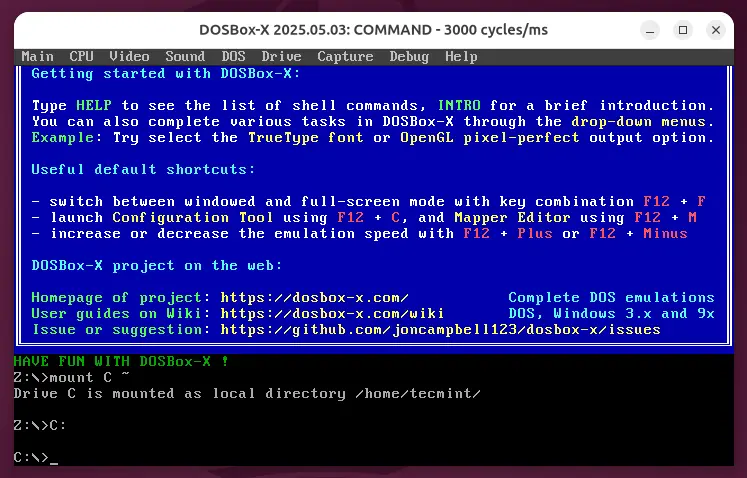Open the Help menu

click(461, 57)
